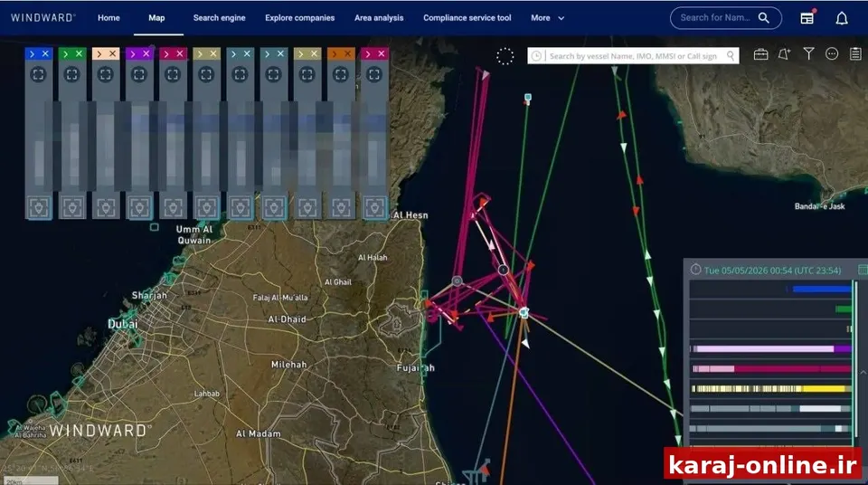Image resolution: width=868 pixels, height=485 pixels.
Task: Click the blue bar in timeline
Action: [821, 289]
